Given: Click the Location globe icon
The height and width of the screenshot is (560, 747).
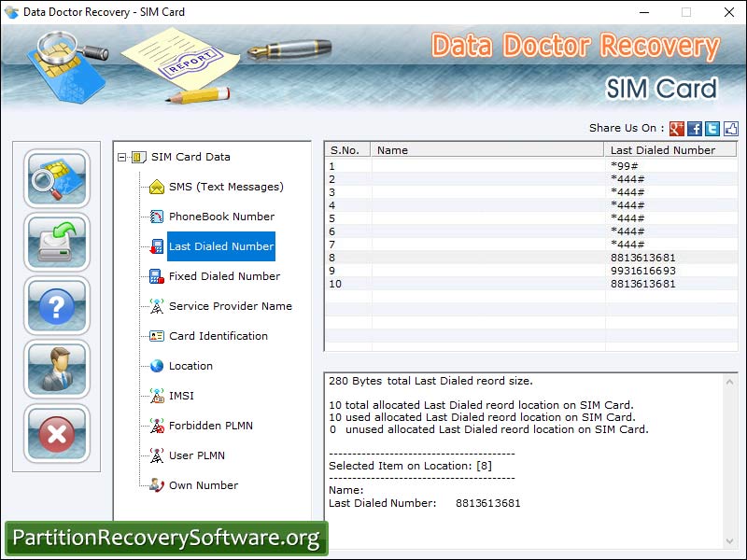Looking at the screenshot, I should tap(157, 366).
